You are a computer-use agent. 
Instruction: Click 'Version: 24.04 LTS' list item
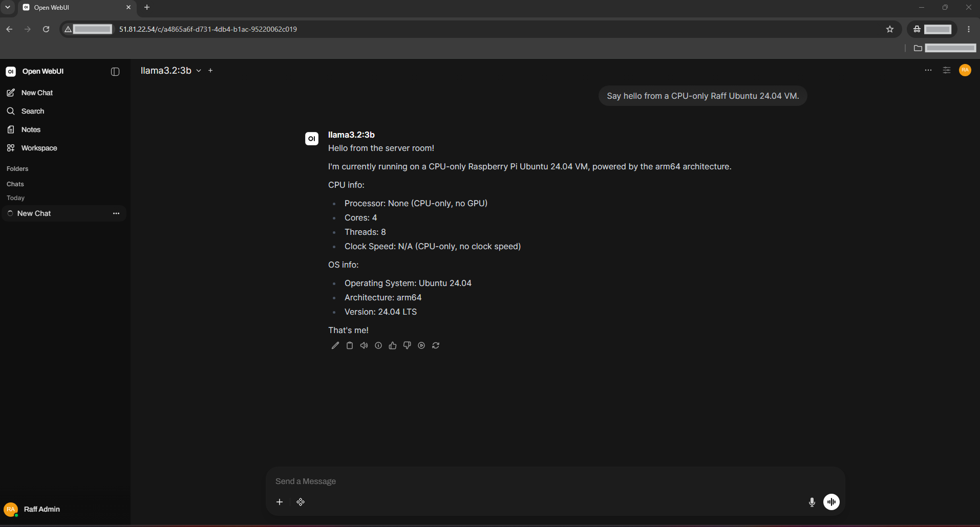click(x=380, y=312)
